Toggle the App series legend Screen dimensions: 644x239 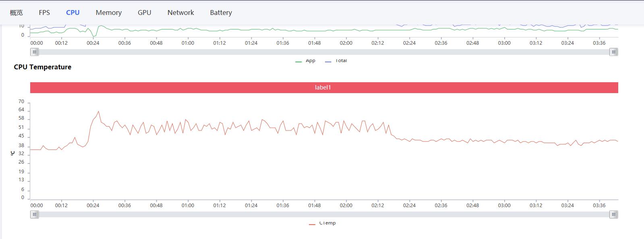(x=305, y=61)
